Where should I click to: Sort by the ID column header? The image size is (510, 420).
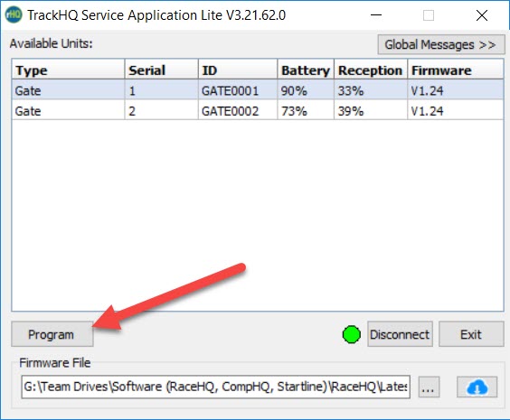(238, 70)
